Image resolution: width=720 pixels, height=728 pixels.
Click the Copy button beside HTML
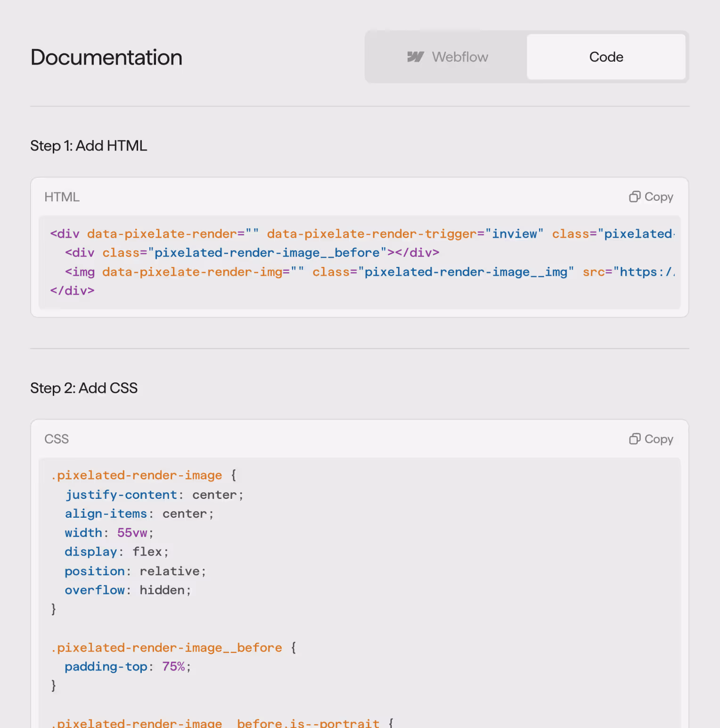(x=651, y=197)
